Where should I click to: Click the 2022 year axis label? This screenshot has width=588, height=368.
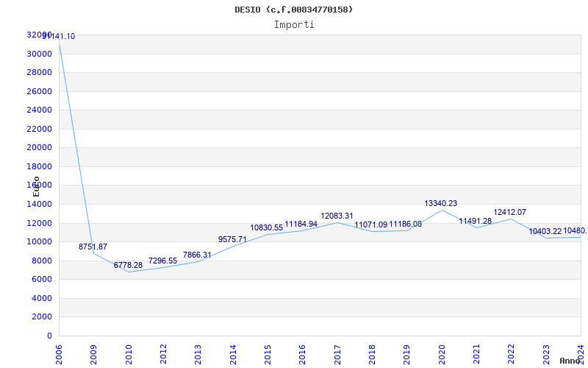click(511, 354)
